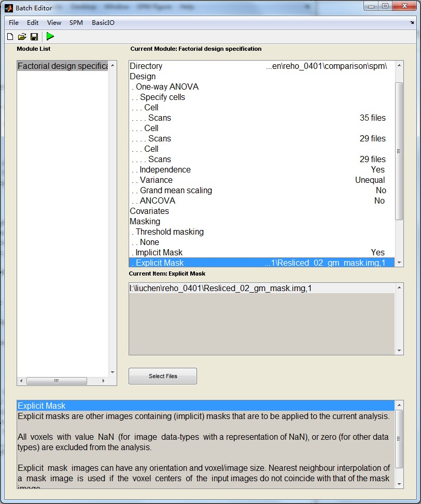421x504 pixels.
Task: Click Module List horizontal scrollbar left arrow
Action: pyautogui.click(x=21, y=381)
